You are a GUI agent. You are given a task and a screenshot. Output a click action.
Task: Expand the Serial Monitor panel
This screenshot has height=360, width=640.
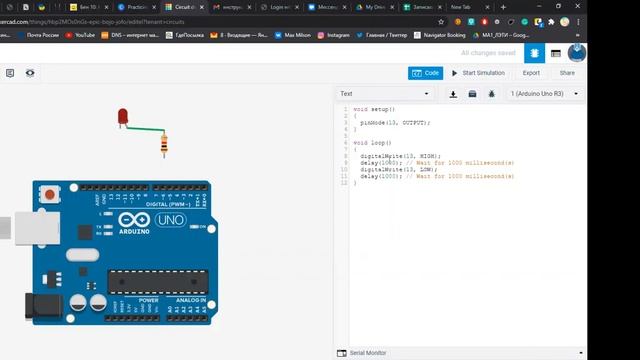(362, 353)
